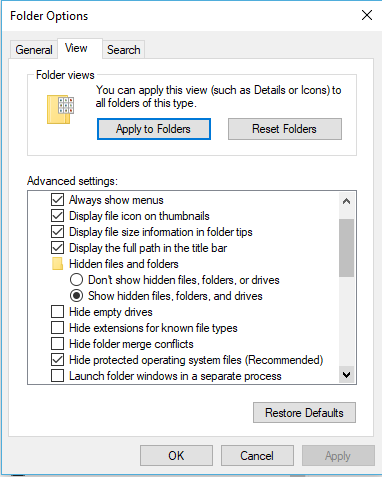Uncheck Always show menus

(x=57, y=200)
